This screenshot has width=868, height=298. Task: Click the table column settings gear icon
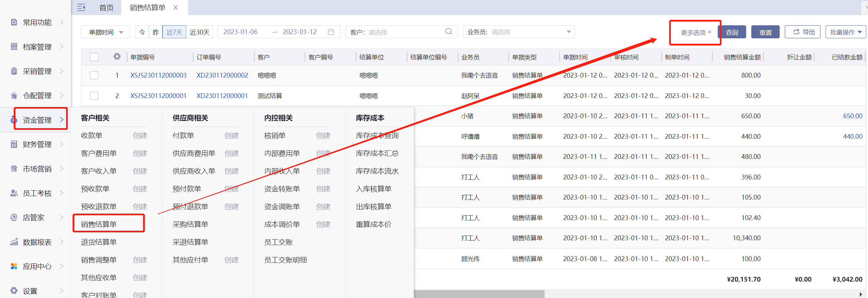click(117, 57)
